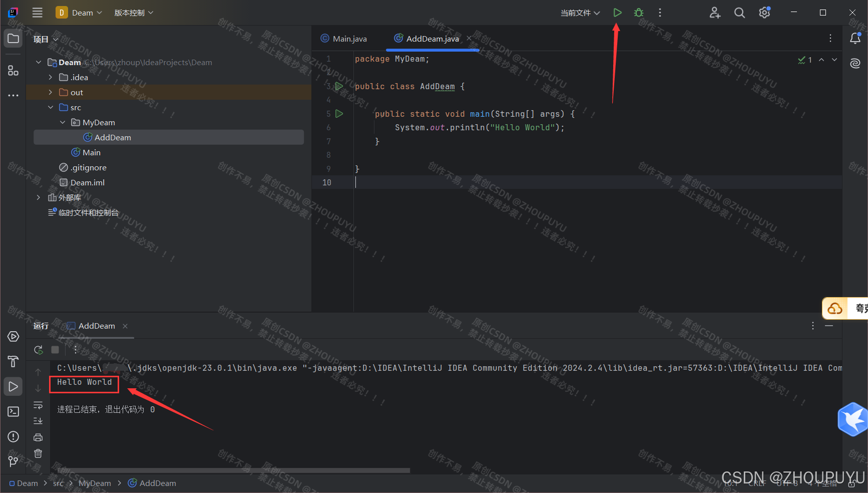This screenshot has width=868, height=493.
Task: Open the code with me user icon
Action: tap(715, 13)
